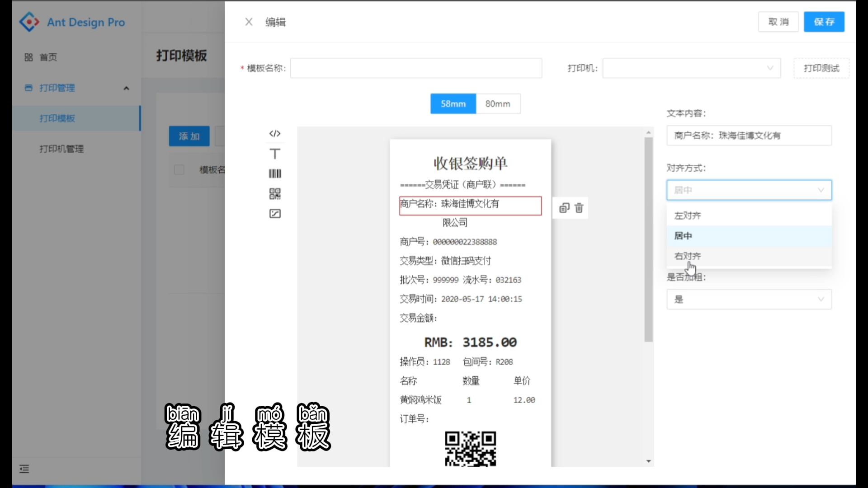This screenshot has height=488, width=868.
Task: Select the 订单号 receipt line
Action: (414, 419)
